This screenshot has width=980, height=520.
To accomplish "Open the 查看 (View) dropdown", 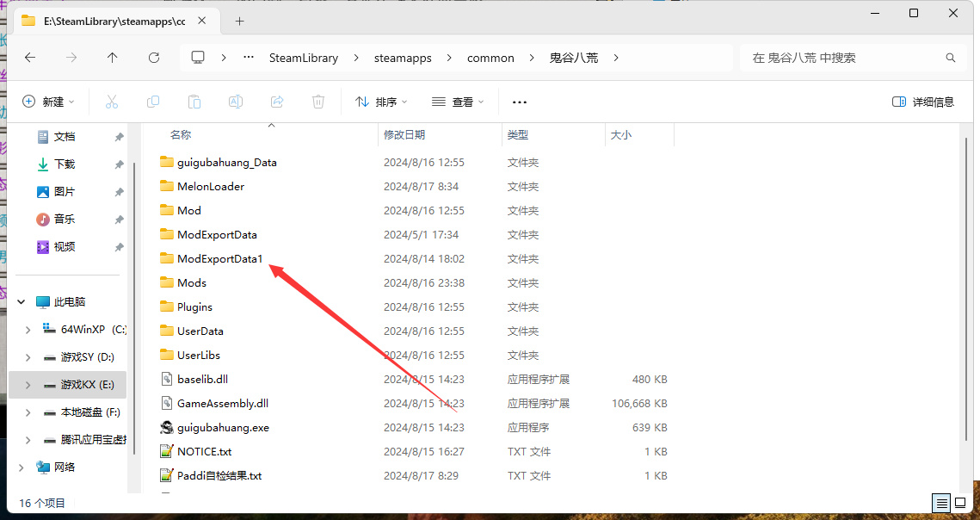I will pos(458,102).
